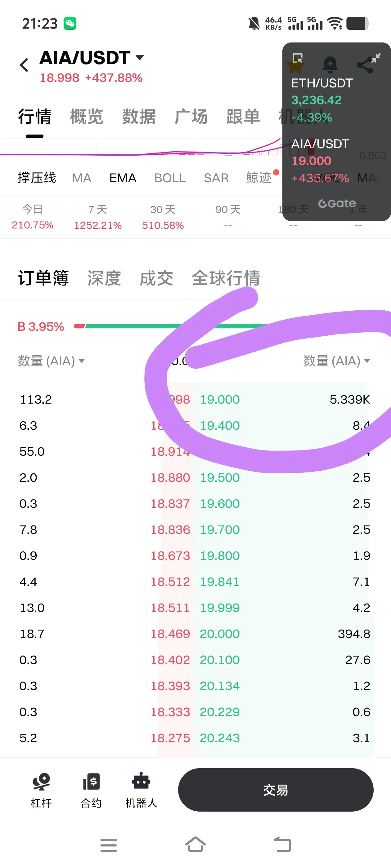Image resolution: width=391 pixels, height=868 pixels.
Task: Tap bid price 18.673
Action: [x=170, y=556]
